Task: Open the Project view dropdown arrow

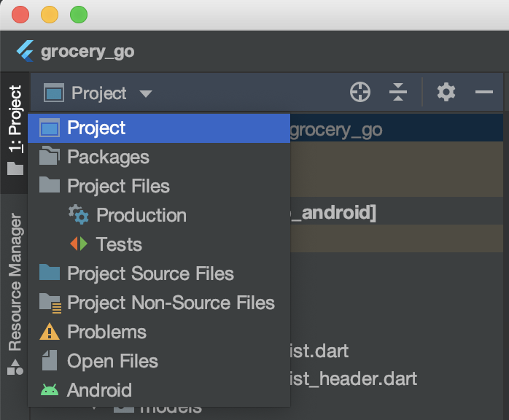Action: 146,94
